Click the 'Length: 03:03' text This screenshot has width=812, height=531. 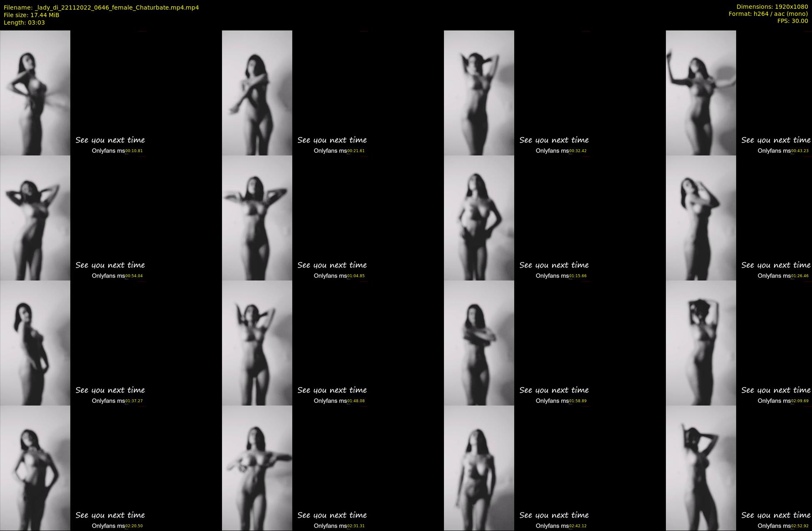click(24, 23)
